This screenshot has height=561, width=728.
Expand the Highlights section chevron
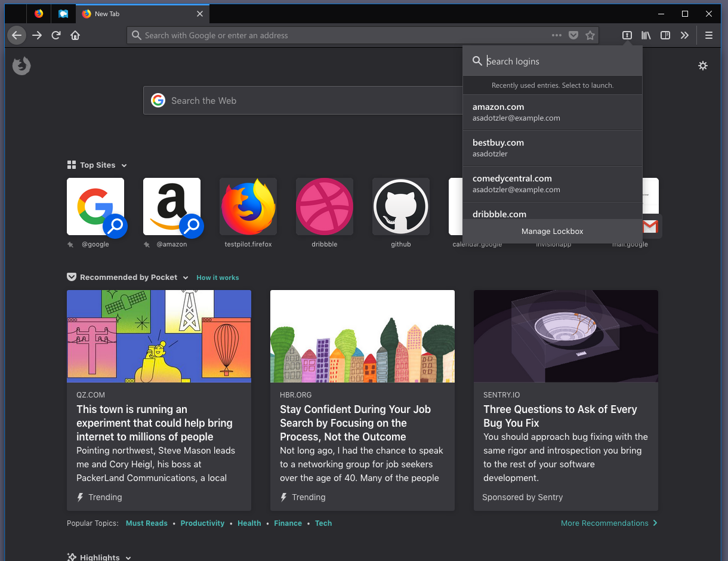(129, 557)
